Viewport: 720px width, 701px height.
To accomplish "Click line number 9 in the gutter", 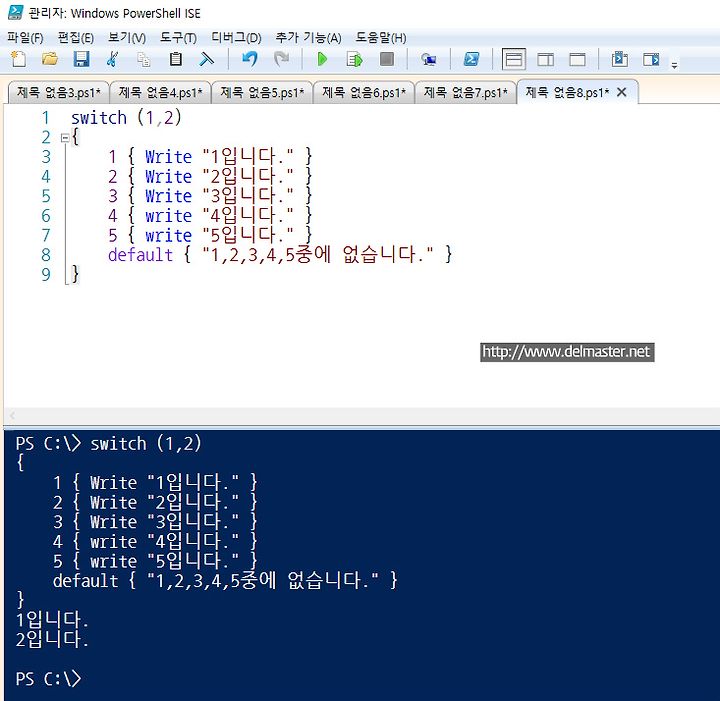I will pyautogui.click(x=46, y=275).
